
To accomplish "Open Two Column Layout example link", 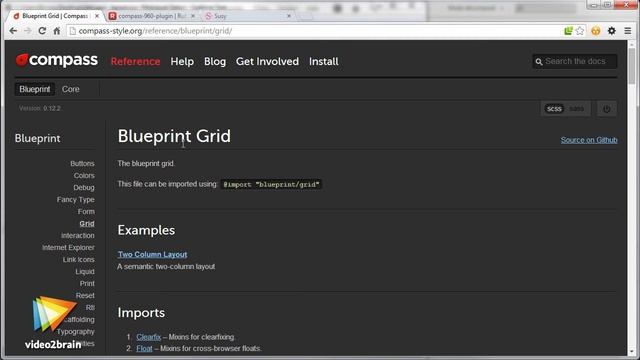I will tap(153, 254).
